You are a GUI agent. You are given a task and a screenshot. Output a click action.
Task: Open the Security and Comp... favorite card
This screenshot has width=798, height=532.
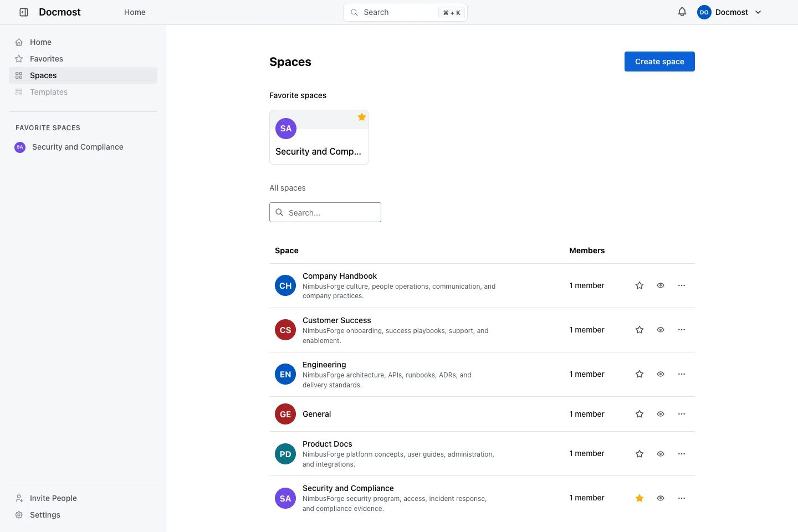pyautogui.click(x=319, y=137)
